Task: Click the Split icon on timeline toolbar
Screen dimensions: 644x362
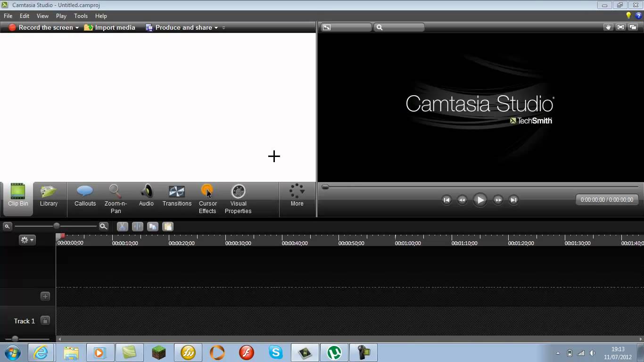Action: point(137,227)
